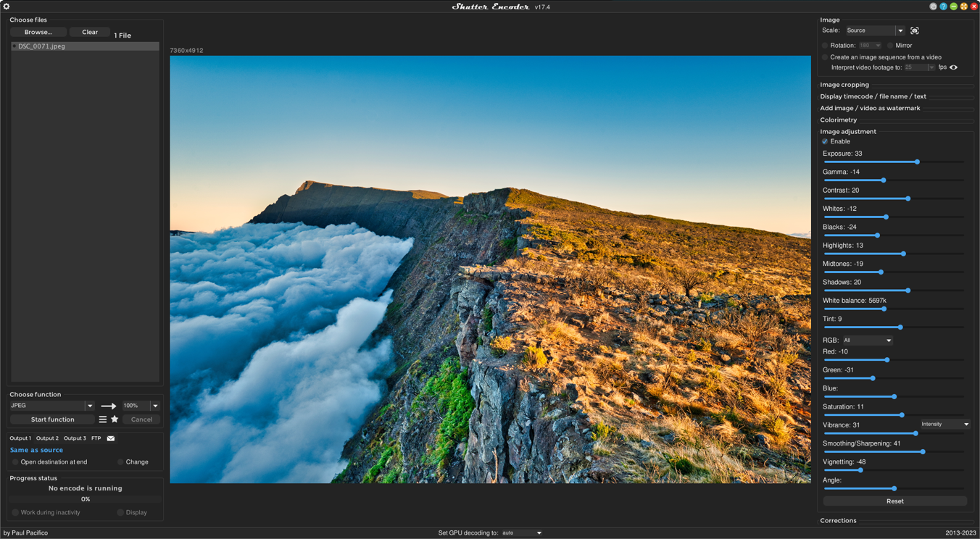Open the JPEG function dropdown
This screenshot has width=980, height=539.
49,406
